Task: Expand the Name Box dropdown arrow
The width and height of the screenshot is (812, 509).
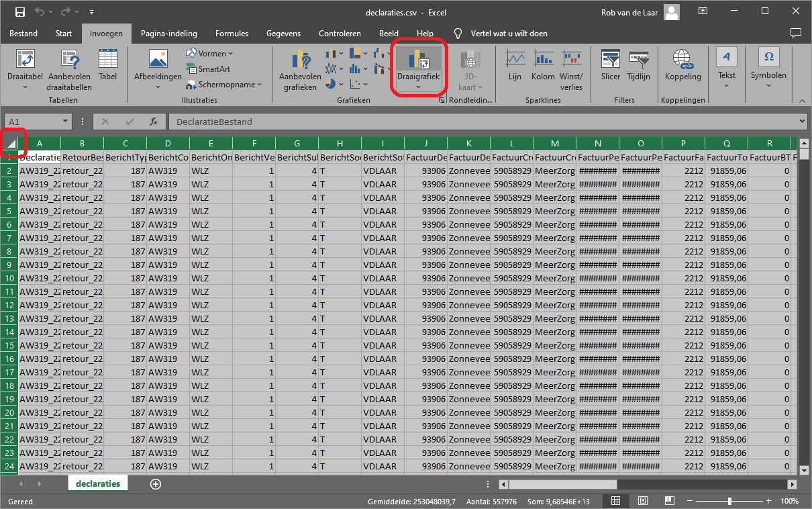Action: [x=65, y=122]
